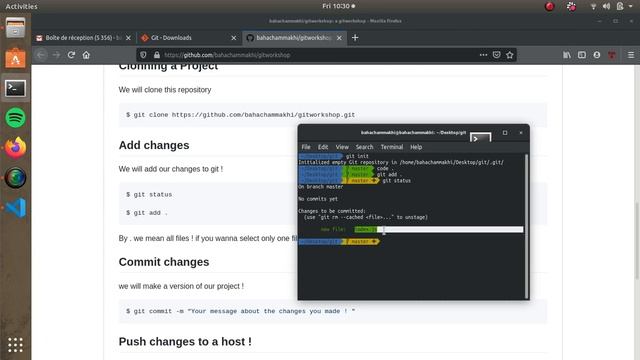Click 'We will clone this repository' text

tap(165, 90)
